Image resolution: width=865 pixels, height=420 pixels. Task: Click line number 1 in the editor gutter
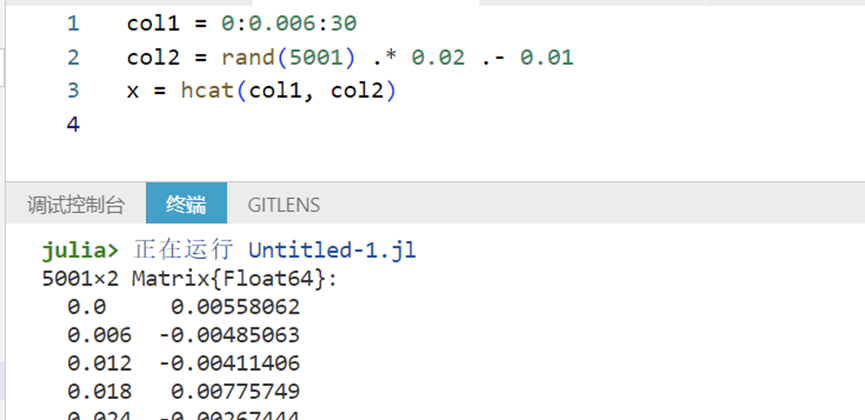click(73, 24)
